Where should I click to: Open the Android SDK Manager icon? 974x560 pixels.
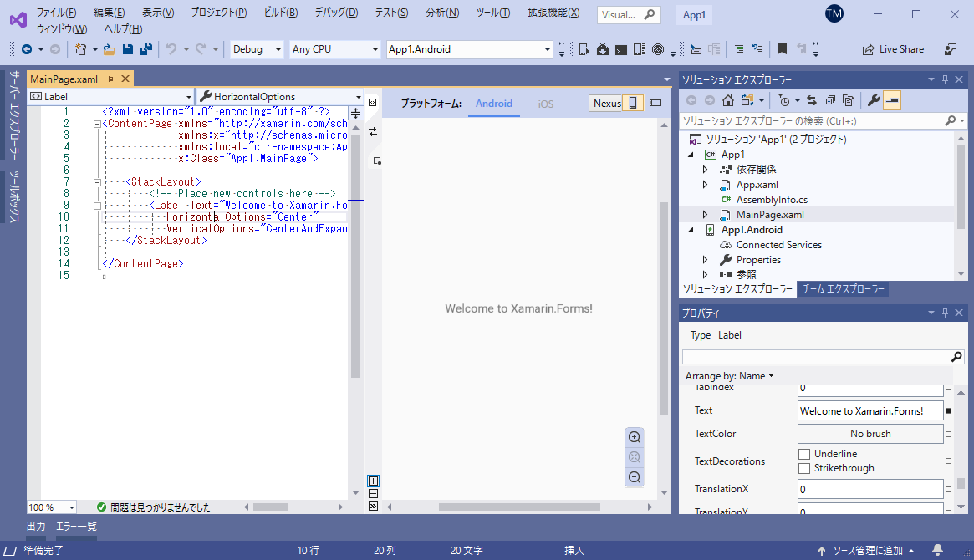(603, 49)
